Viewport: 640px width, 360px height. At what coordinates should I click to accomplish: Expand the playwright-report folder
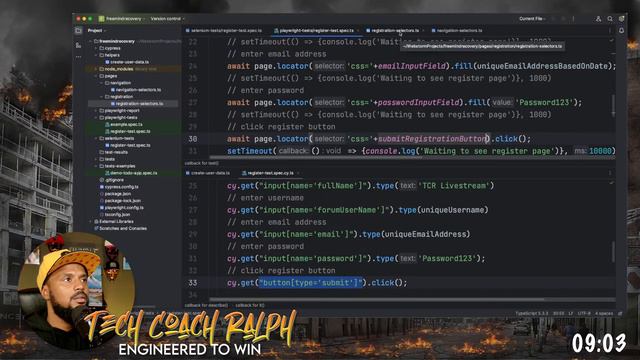pyautogui.click(x=96, y=111)
